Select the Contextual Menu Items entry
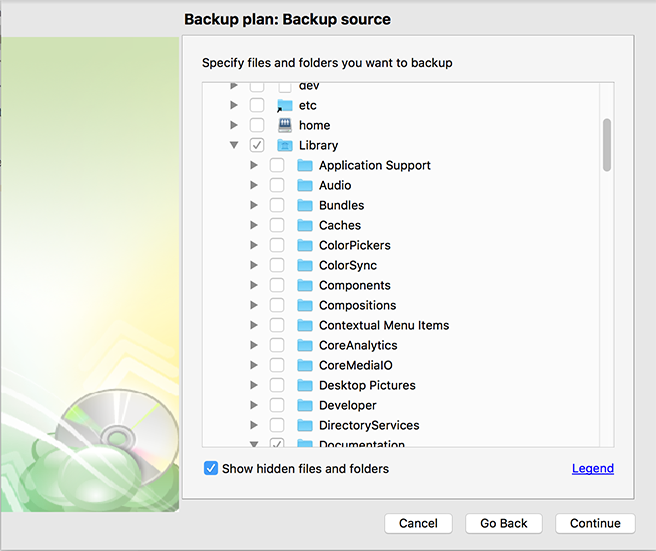656x551 pixels. 384,325
